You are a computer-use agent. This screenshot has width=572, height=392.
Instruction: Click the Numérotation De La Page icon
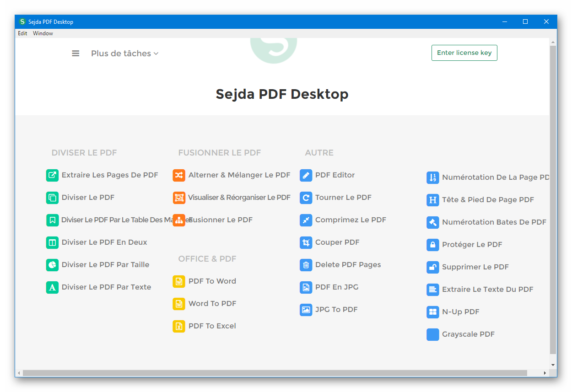tap(432, 177)
